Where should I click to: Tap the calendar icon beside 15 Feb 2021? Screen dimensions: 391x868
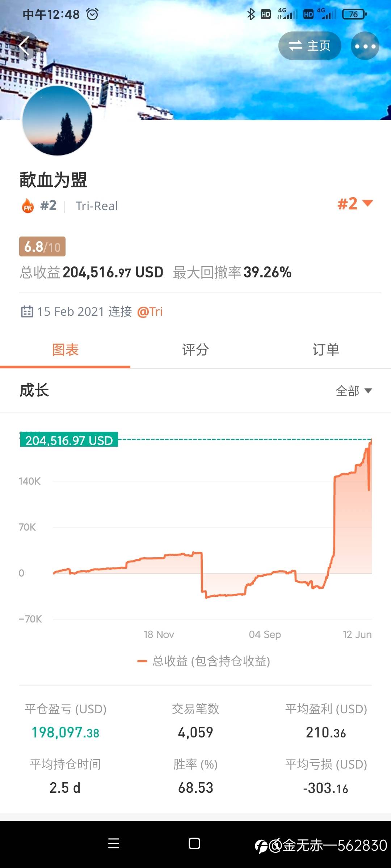coord(27,311)
